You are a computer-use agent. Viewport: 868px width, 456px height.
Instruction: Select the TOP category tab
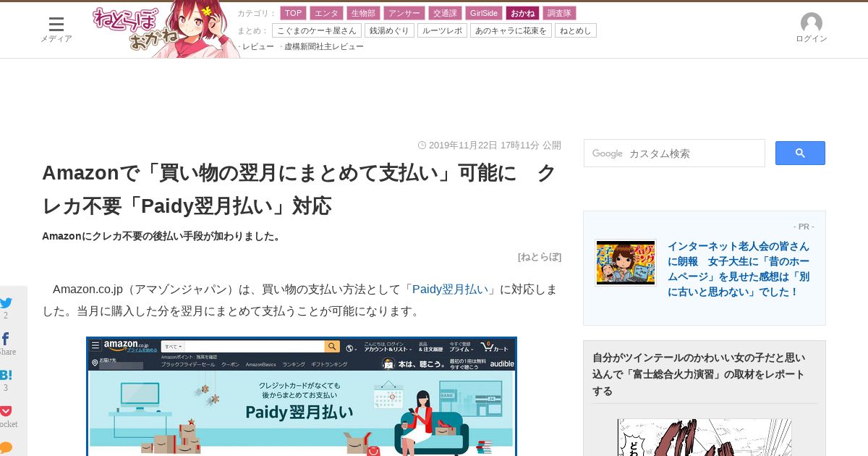(x=294, y=13)
